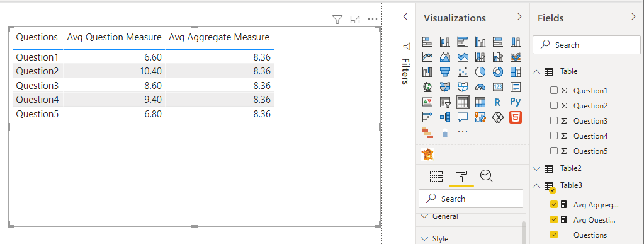Select the Pie chart visual
644x244 pixels.
click(x=480, y=72)
